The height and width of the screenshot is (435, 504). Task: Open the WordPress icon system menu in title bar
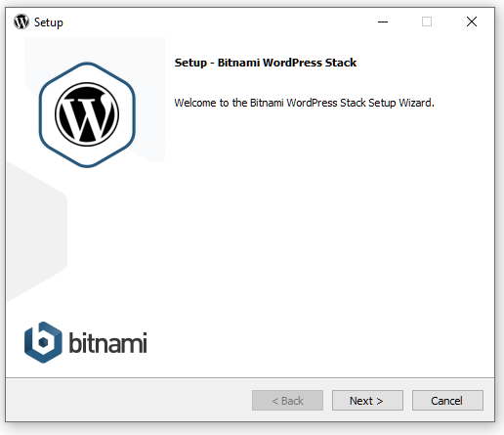click(x=21, y=22)
